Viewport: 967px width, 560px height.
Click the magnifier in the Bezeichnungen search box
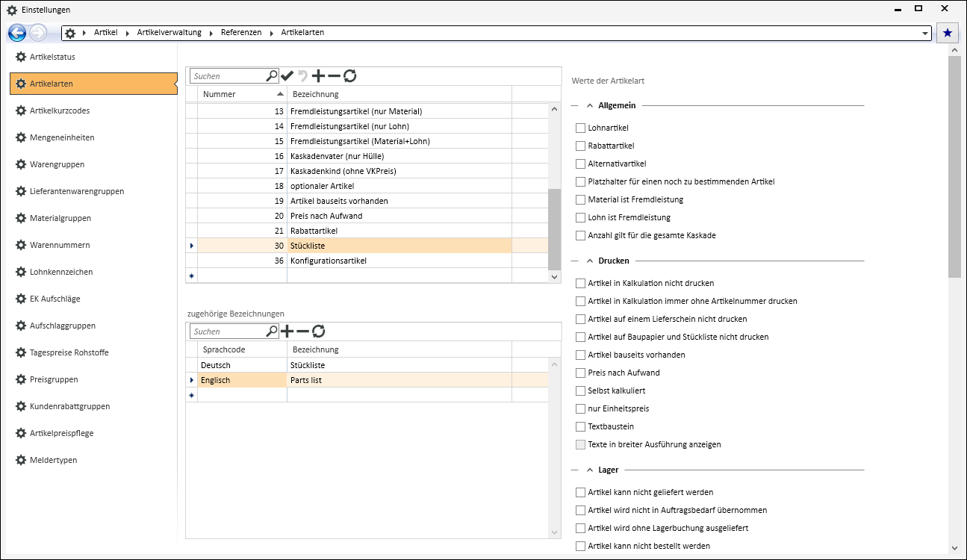point(272,331)
